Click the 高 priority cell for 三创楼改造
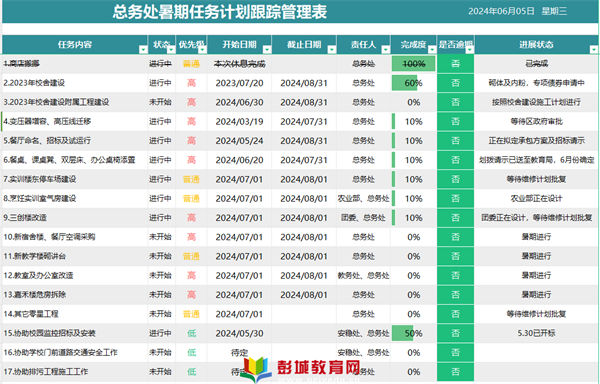 [x=191, y=218]
